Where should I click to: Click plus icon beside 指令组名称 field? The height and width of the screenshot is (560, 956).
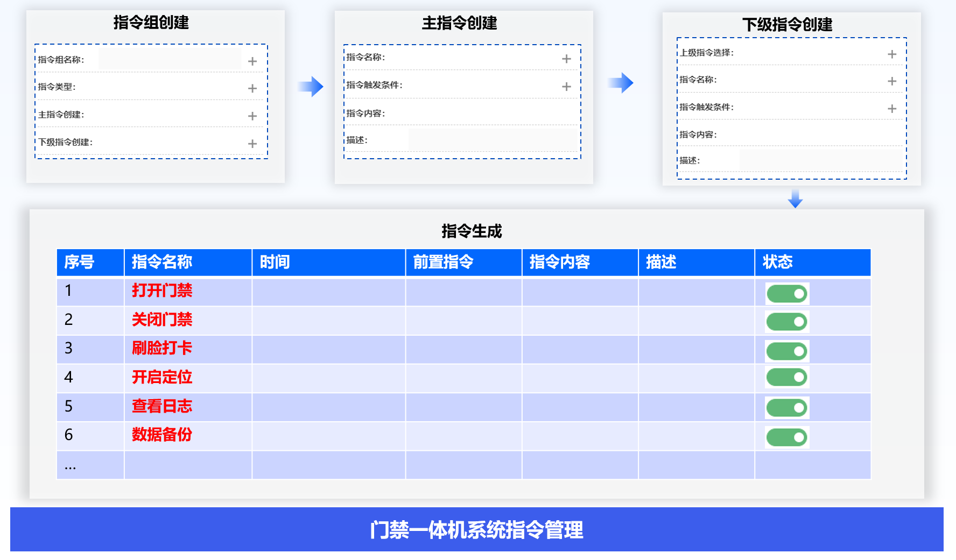coord(252,61)
